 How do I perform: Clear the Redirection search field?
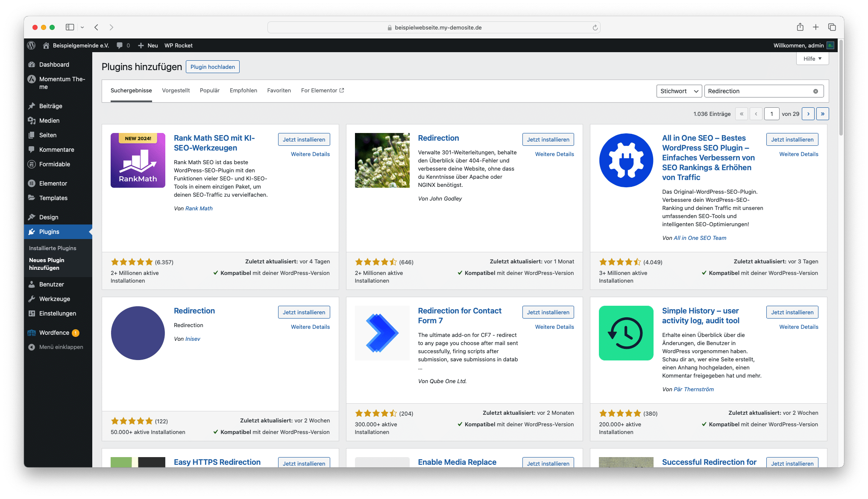[815, 91]
